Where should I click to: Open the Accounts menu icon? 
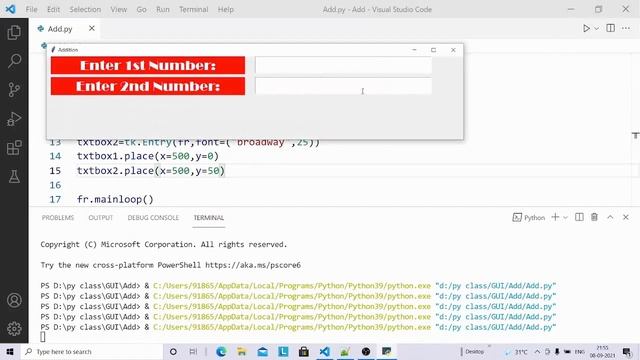click(14, 300)
